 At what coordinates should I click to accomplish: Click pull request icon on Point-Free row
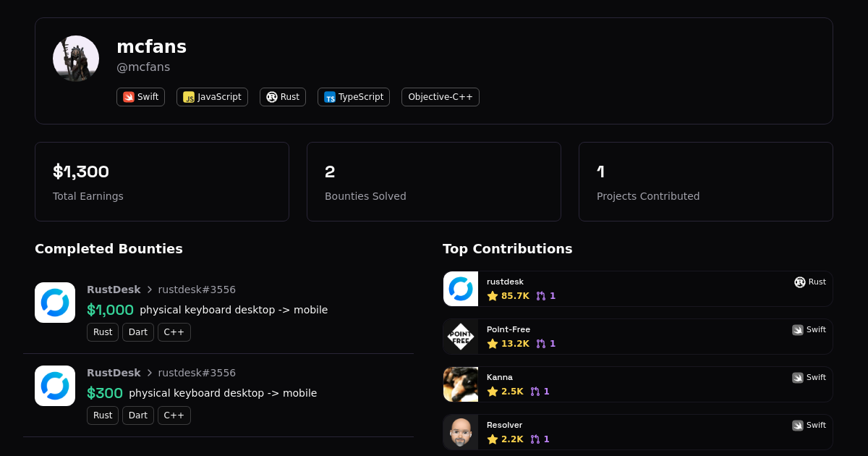tap(541, 344)
